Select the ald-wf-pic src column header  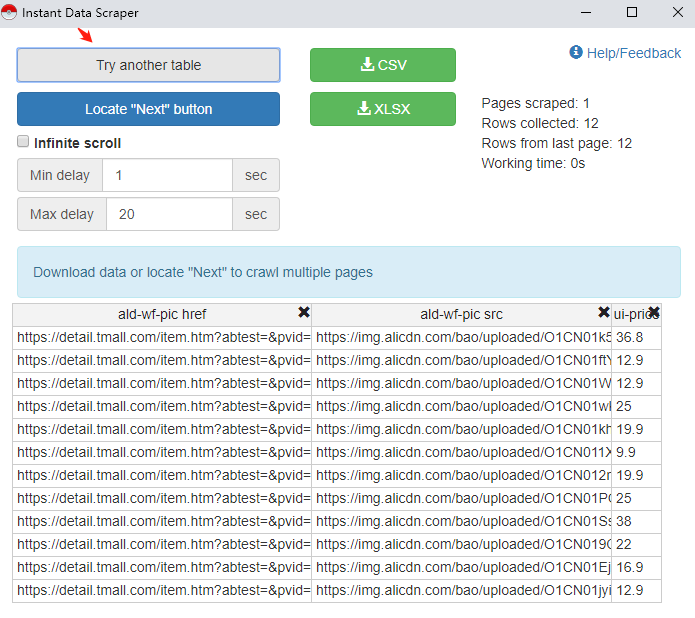point(460,314)
